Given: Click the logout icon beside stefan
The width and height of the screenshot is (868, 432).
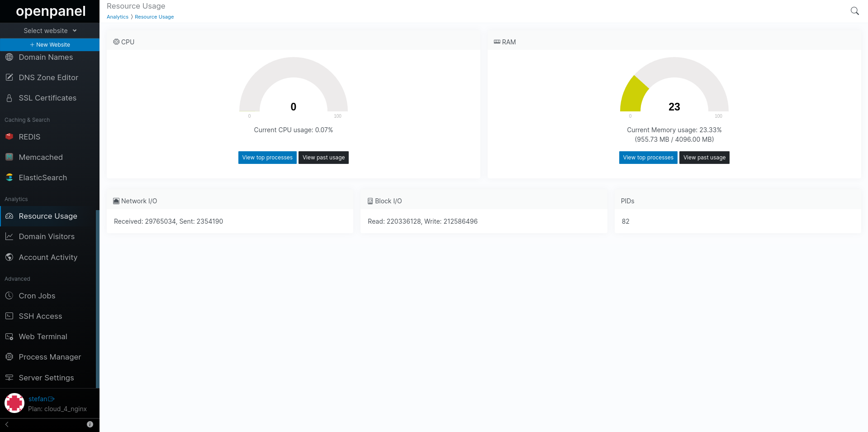Looking at the screenshot, I should [51, 399].
